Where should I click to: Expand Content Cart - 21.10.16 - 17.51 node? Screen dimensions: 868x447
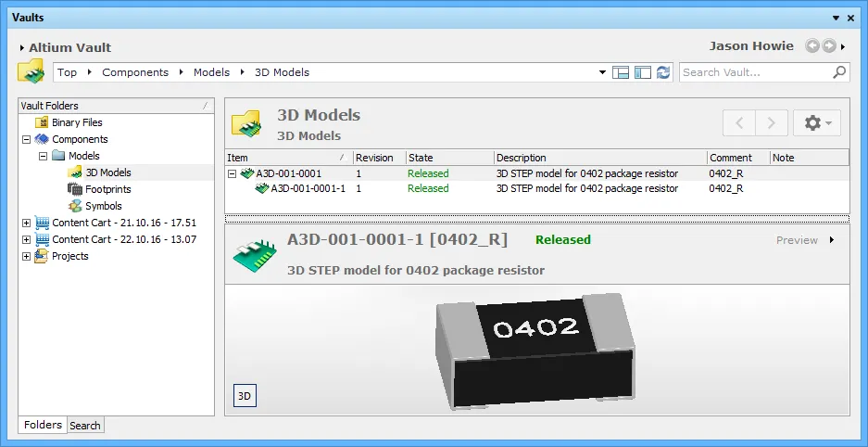(x=26, y=223)
